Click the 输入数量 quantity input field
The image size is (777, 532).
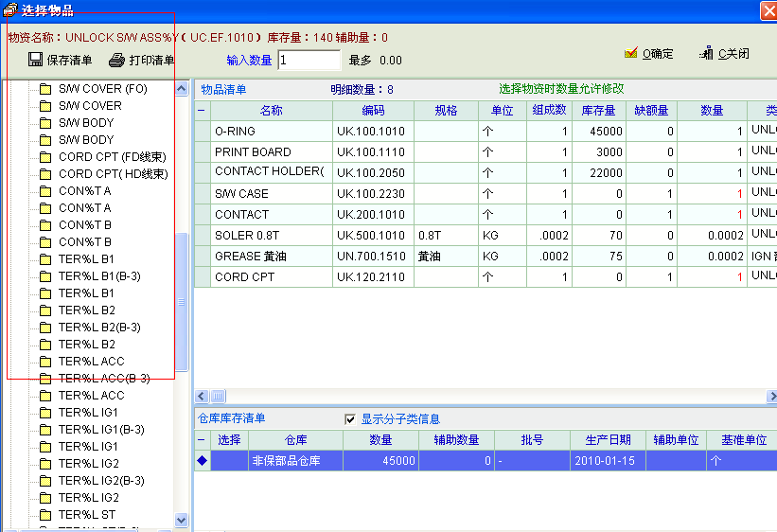pos(309,61)
